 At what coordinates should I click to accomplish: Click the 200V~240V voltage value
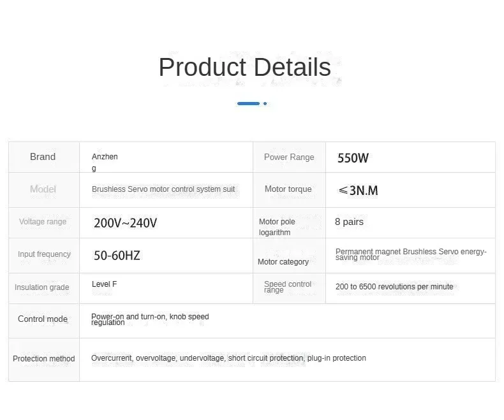[125, 223]
